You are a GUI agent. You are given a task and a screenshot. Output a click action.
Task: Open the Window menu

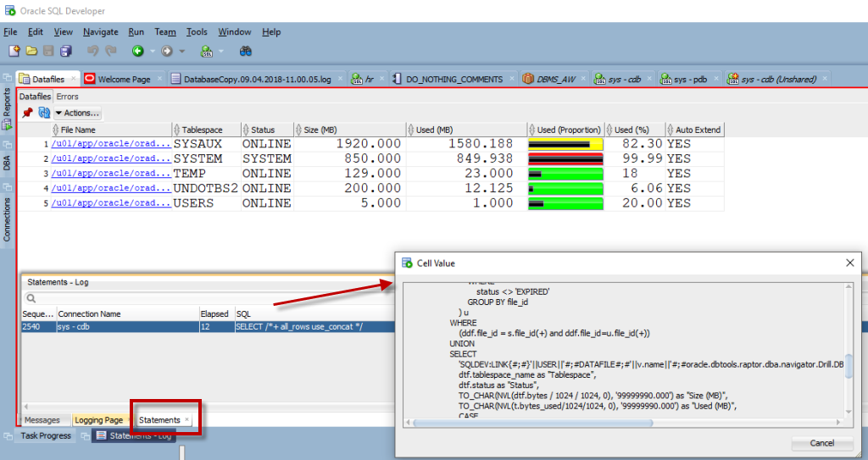pyautogui.click(x=235, y=32)
